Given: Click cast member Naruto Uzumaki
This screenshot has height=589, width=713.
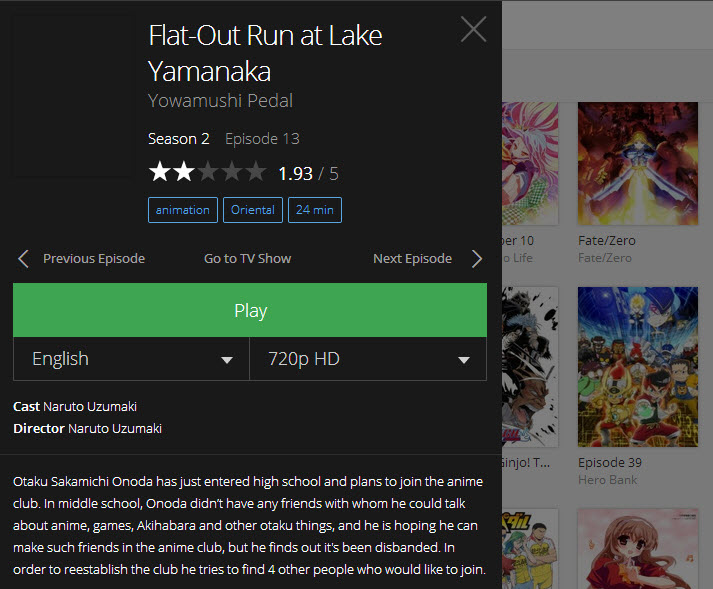Looking at the screenshot, I should (90, 406).
